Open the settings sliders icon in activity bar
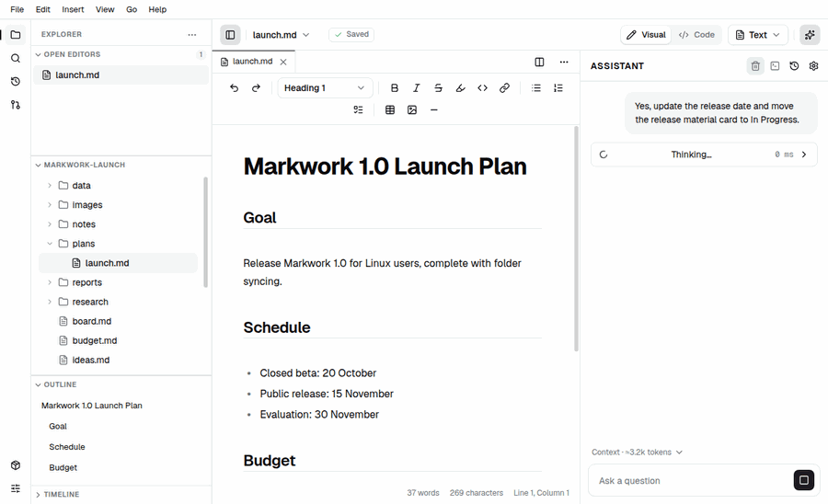The height and width of the screenshot is (504, 828). click(x=16, y=488)
